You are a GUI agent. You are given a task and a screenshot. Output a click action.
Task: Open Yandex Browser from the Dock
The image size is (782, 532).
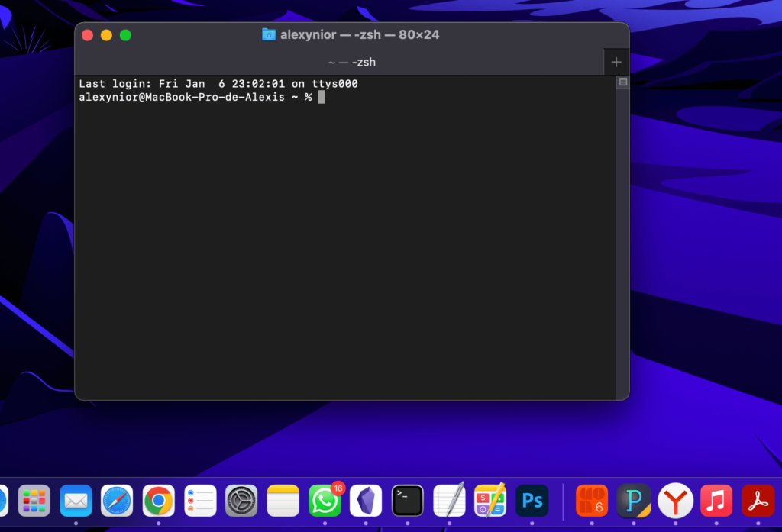(675, 501)
